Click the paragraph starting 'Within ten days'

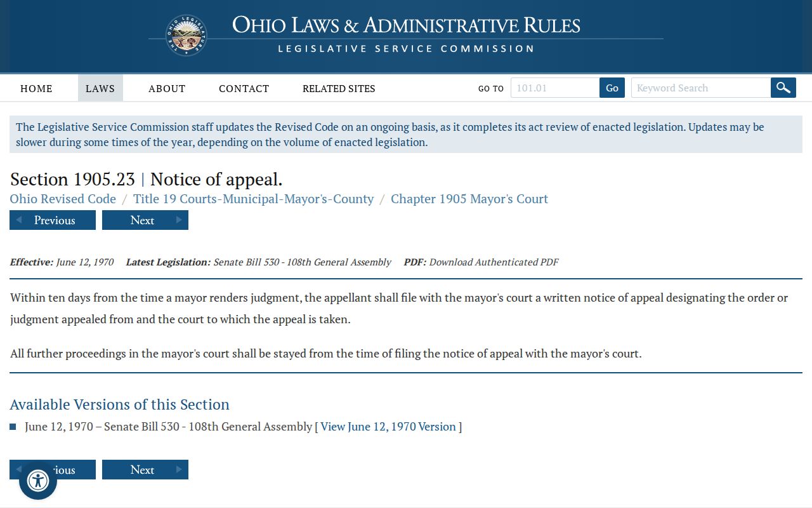click(399, 308)
